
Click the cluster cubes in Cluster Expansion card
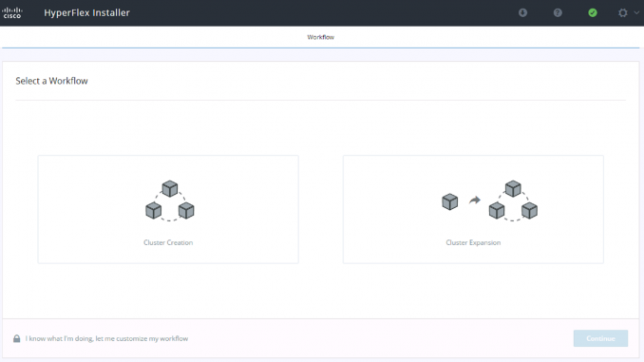click(513, 200)
